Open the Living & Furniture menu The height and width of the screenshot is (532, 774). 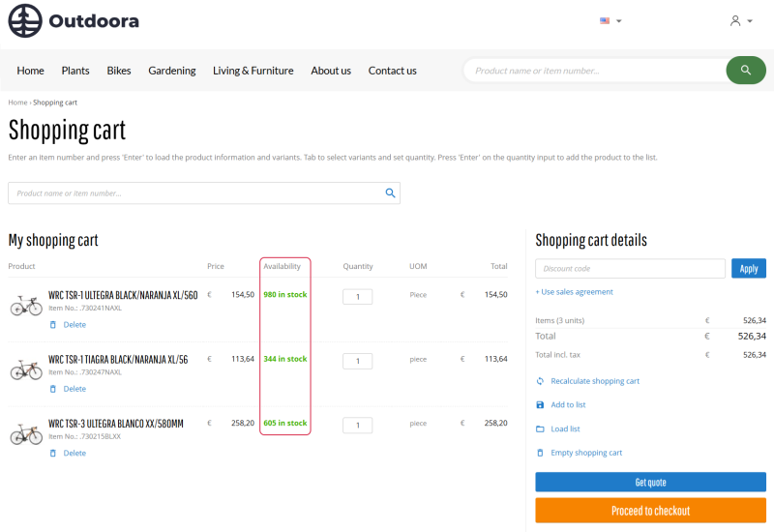click(x=253, y=71)
